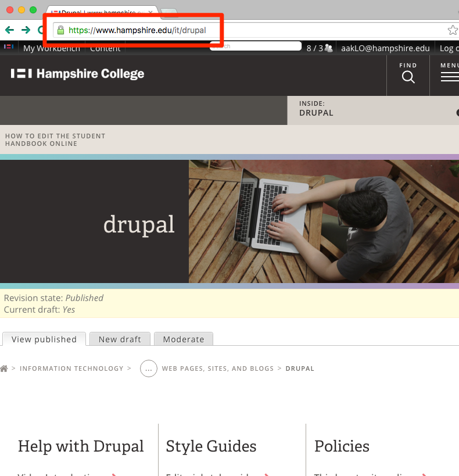
Task: Close the Drupal browser tab
Action: pos(150,12)
